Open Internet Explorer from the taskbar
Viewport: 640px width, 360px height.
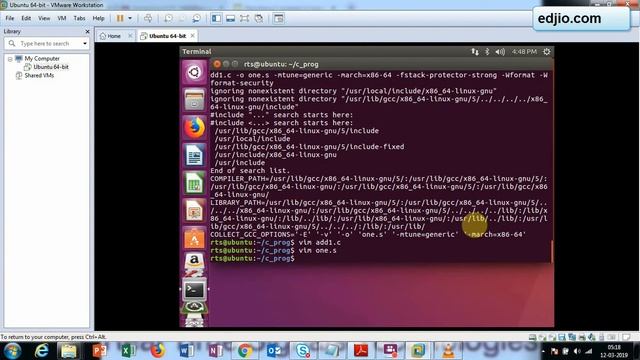(42, 351)
